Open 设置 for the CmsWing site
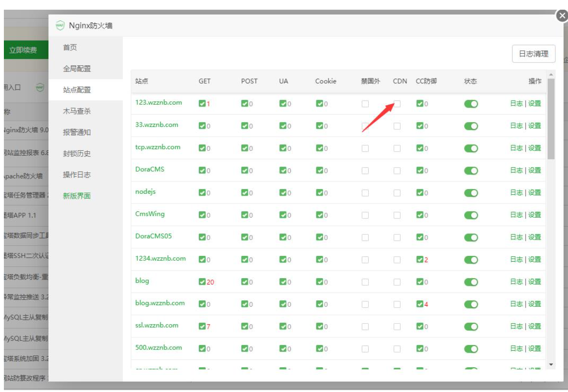The image size is (568, 392). tap(535, 215)
